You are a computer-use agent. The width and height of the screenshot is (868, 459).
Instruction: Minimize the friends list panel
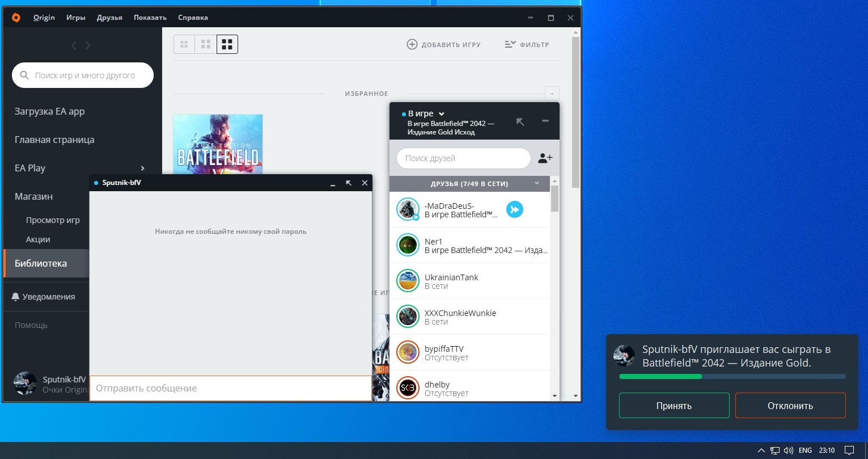point(545,121)
